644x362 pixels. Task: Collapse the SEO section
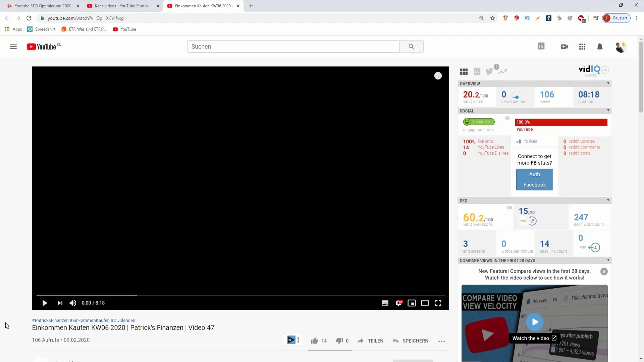click(608, 200)
